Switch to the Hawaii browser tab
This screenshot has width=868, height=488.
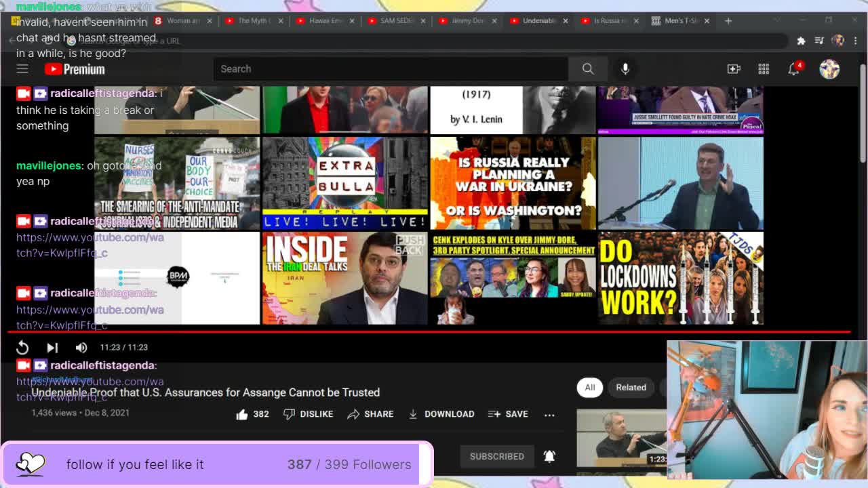coord(324,21)
